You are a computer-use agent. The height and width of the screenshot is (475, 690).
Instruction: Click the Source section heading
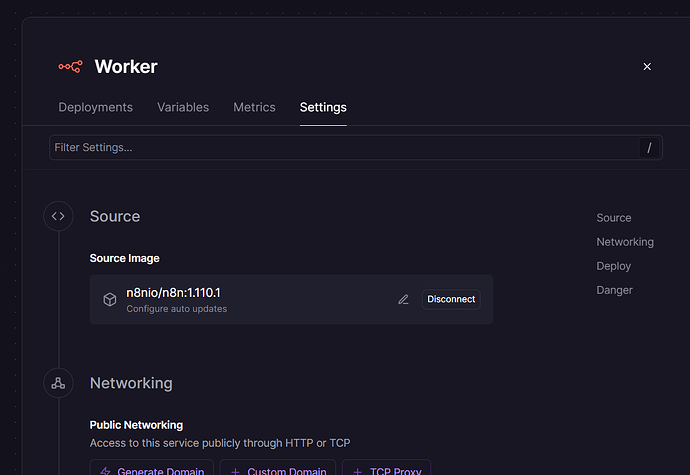pyautogui.click(x=115, y=217)
